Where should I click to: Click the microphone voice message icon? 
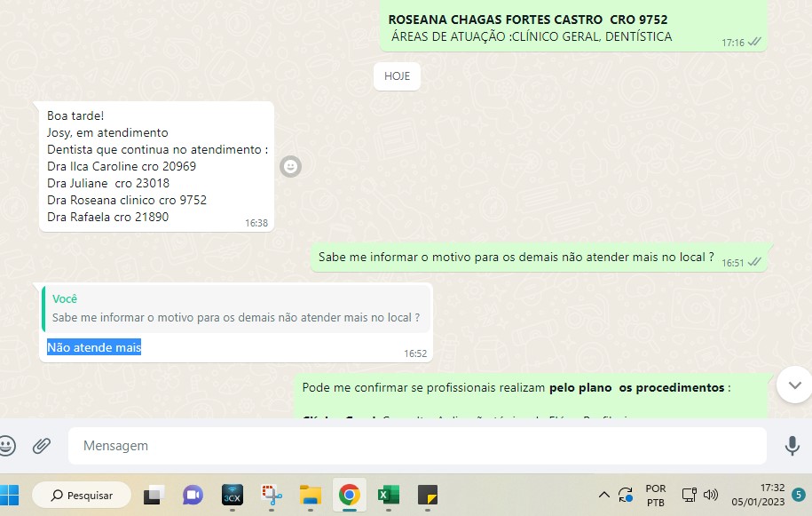point(792,446)
